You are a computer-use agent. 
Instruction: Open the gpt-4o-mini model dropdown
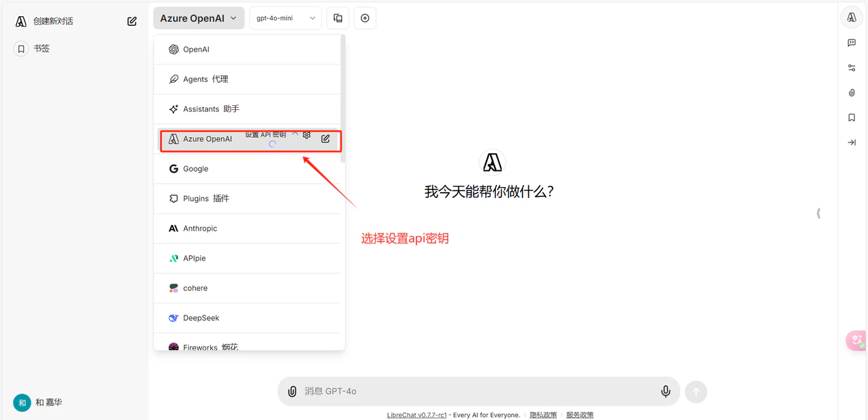pos(285,18)
